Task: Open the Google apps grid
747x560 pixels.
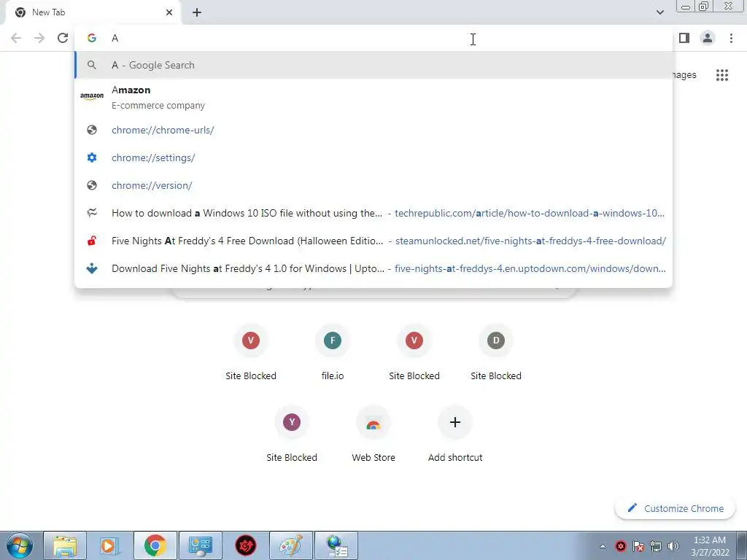Action: 722,75
